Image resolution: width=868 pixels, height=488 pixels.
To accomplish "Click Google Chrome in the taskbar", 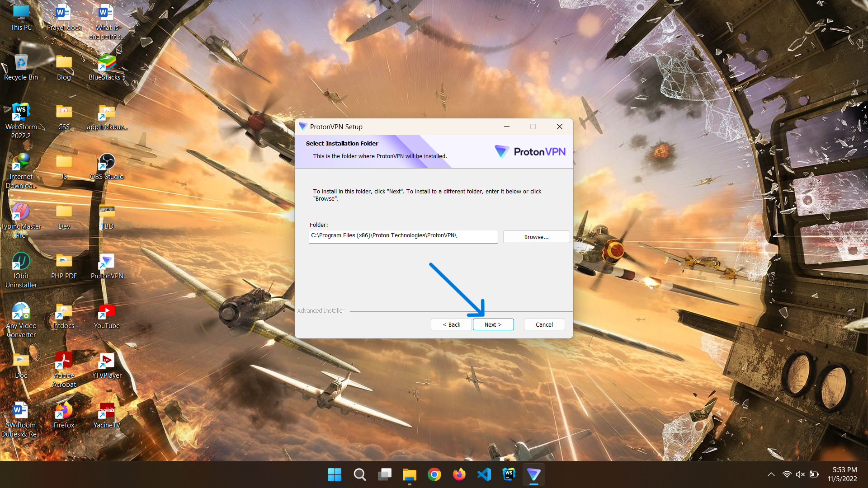I will (x=434, y=474).
